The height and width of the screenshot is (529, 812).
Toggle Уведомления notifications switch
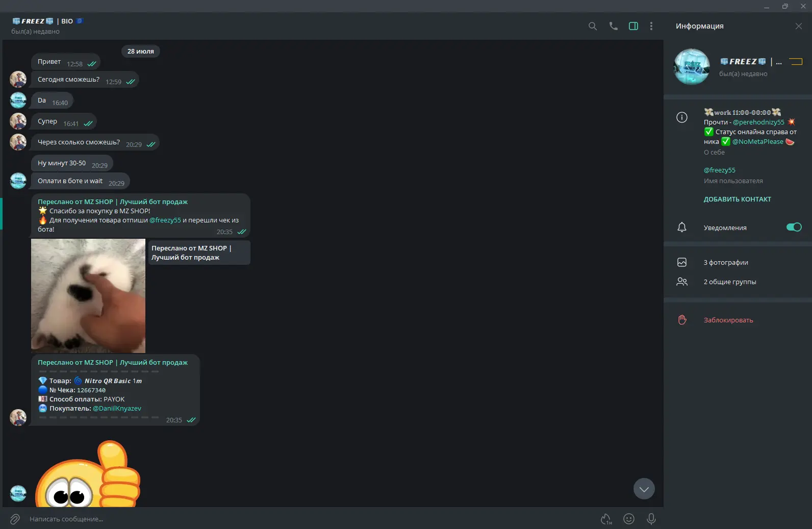[794, 227]
